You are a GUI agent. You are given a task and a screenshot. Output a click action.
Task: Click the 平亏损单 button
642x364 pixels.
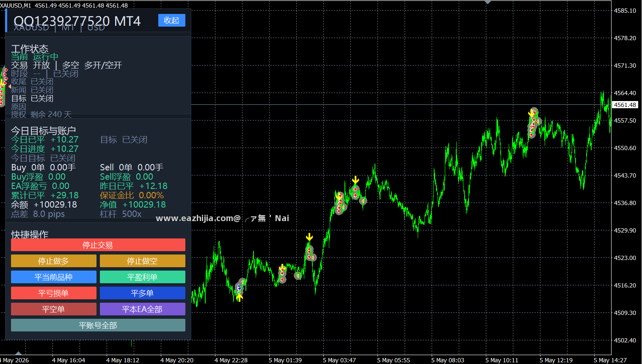pyautogui.click(x=53, y=293)
